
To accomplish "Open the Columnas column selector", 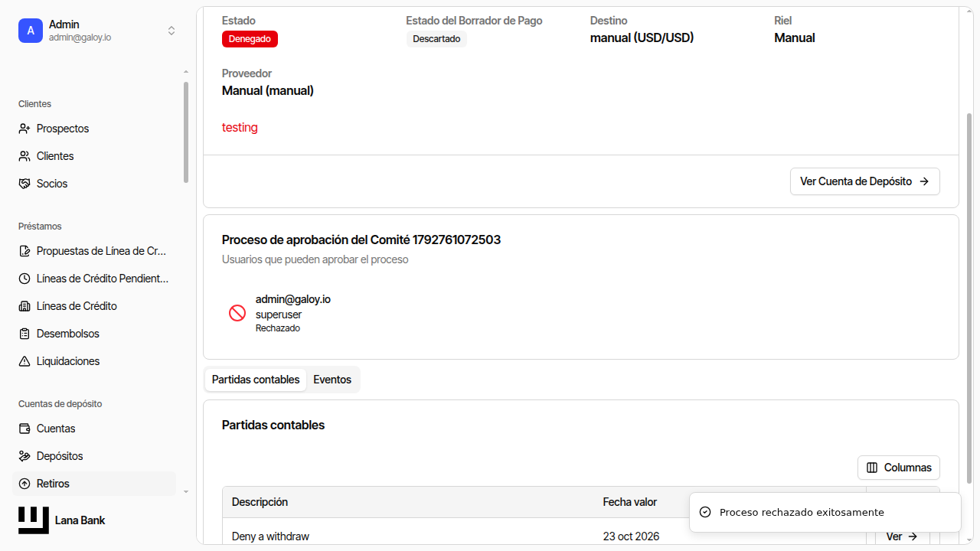I will click(x=899, y=468).
